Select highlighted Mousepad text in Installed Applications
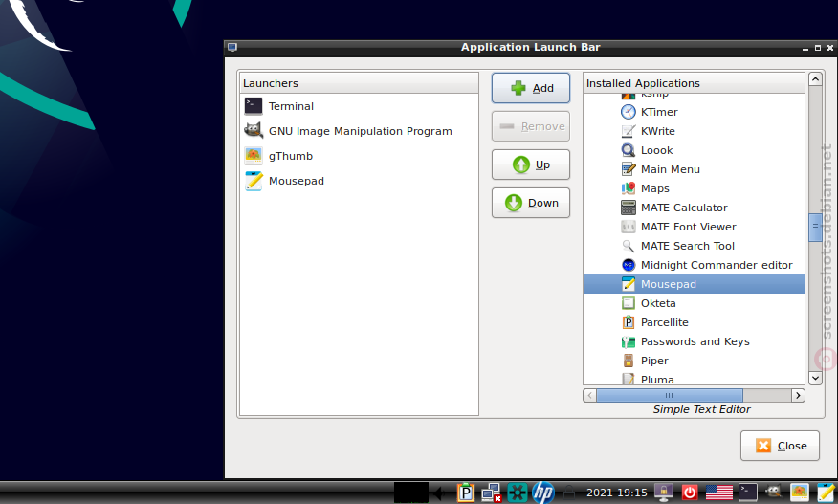838x504 pixels. point(668,284)
